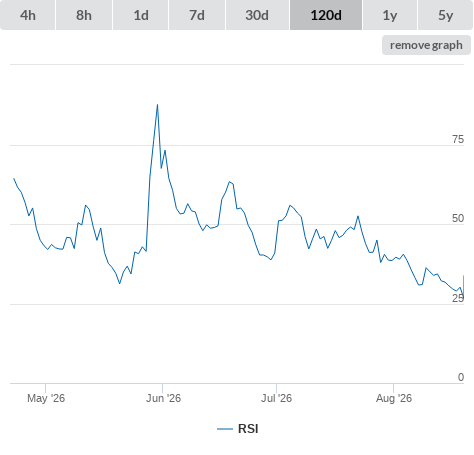Screen dimensions: 474x455
Task: Click the 0 y-axis baseline label
Action: coord(461,377)
